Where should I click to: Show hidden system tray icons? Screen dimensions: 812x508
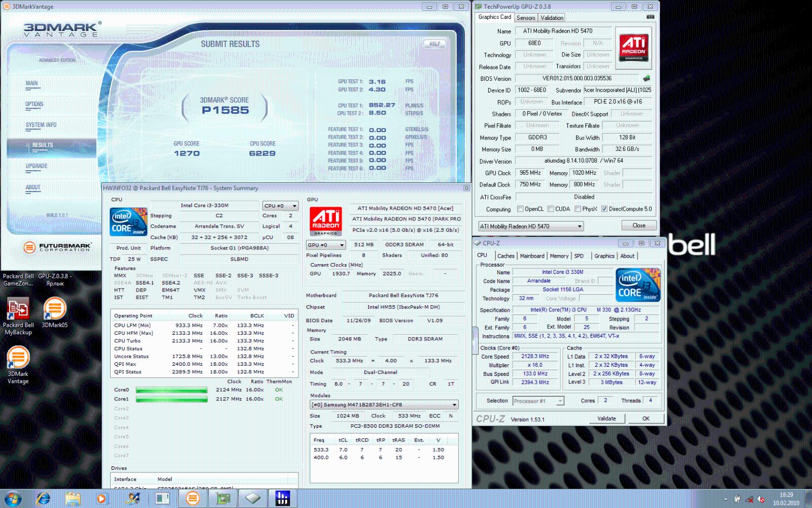pyautogui.click(x=726, y=499)
